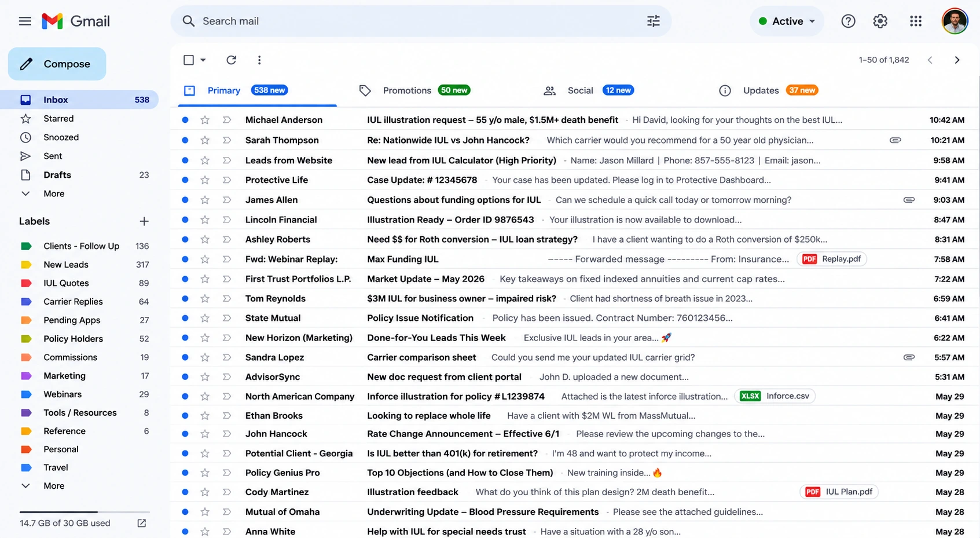This screenshot has height=538, width=980.
Task: Open the Snoozed clock icon folder
Action: (25, 137)
